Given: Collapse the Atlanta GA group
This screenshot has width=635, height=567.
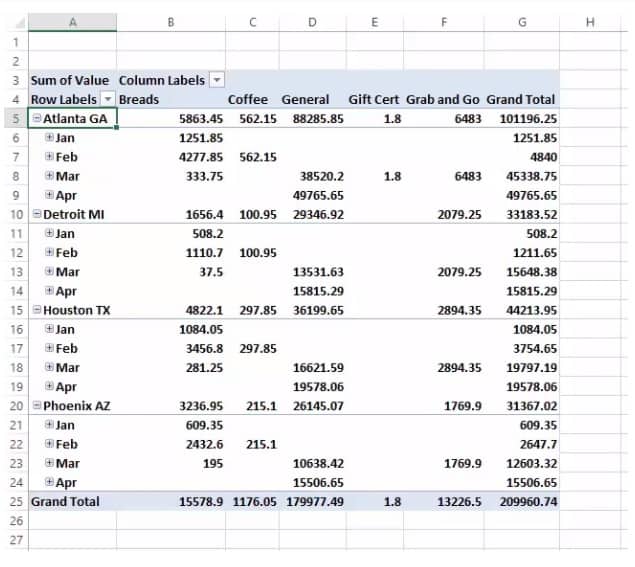Looking at the screenshot, I should (x=37, y=118).
